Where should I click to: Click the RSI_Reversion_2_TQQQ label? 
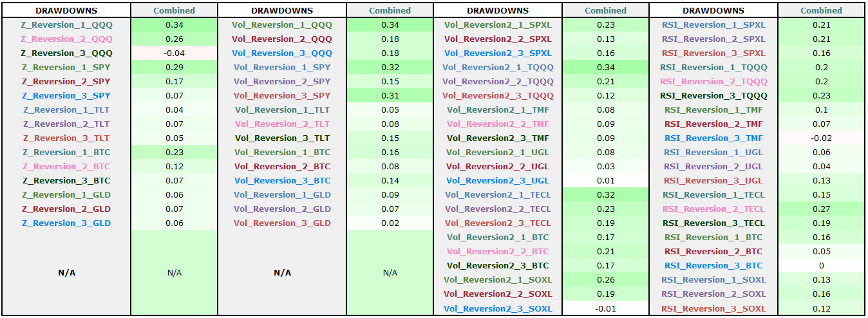[713, 81]
